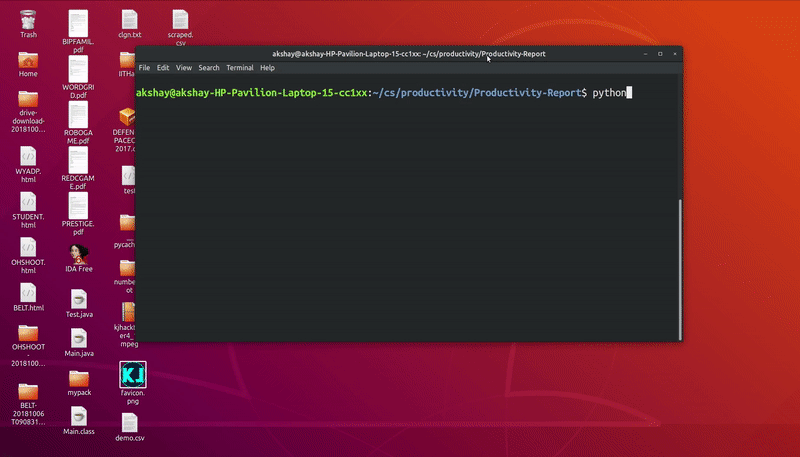Select Test.java file icon
This screenshot has width=800, height=457.
click(79, 299)
